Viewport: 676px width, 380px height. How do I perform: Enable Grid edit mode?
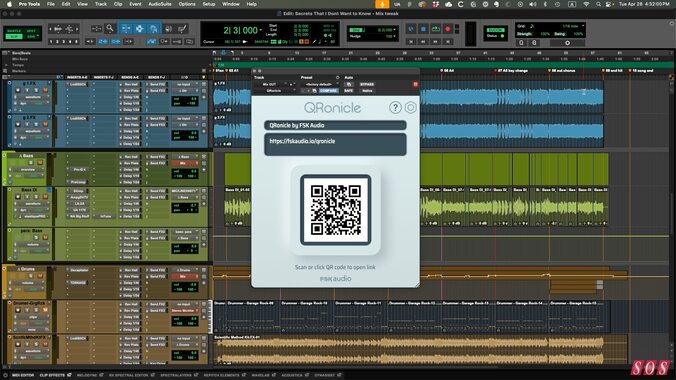click(31, 36)
